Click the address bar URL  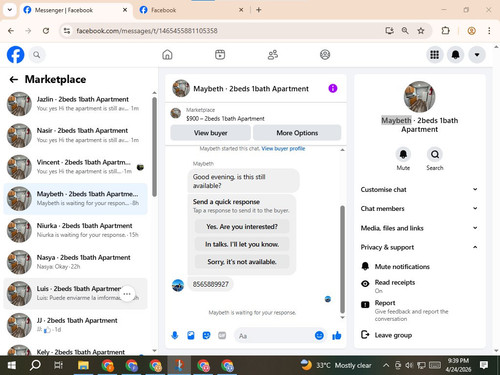click(x=147, y=31)
